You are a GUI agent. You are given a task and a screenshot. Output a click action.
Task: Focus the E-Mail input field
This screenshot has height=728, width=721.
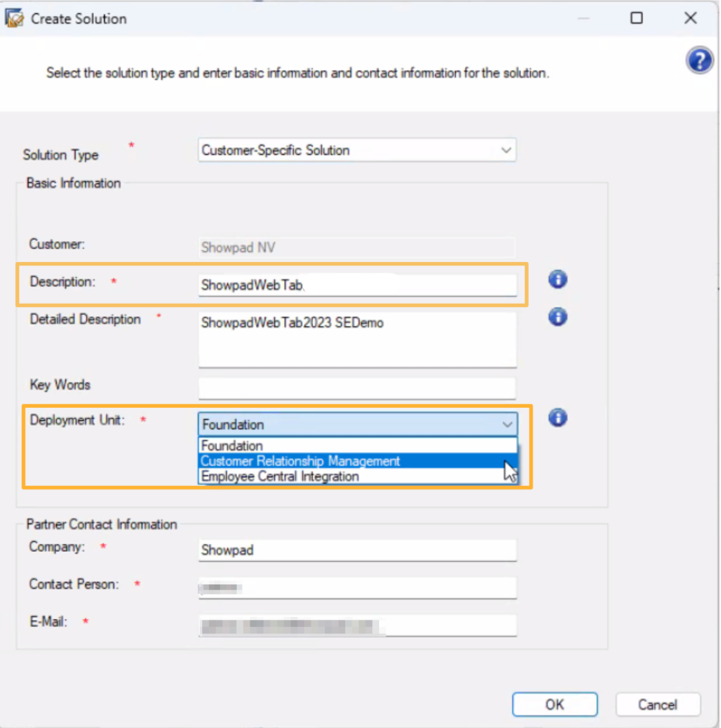pos(357,626)
